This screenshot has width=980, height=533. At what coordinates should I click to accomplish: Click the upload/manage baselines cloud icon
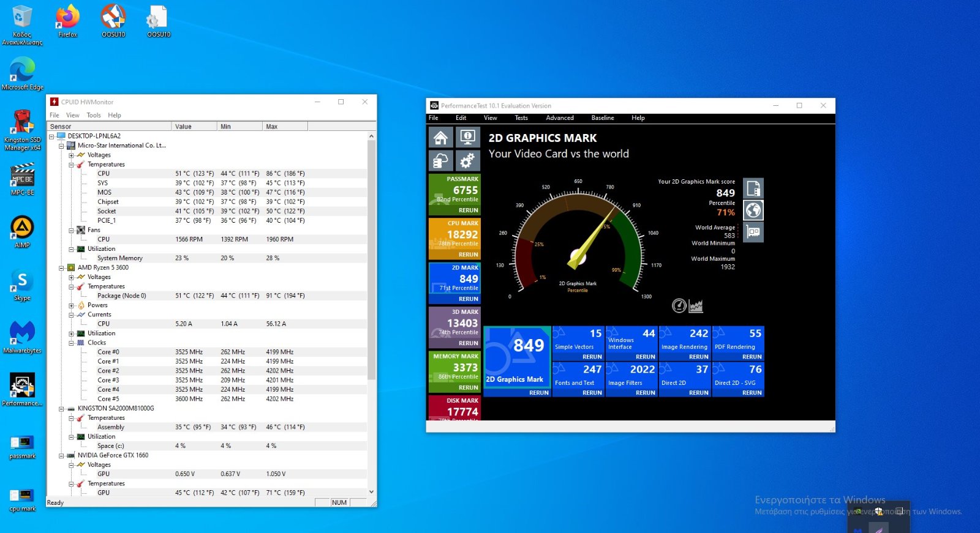coord(440,161)
